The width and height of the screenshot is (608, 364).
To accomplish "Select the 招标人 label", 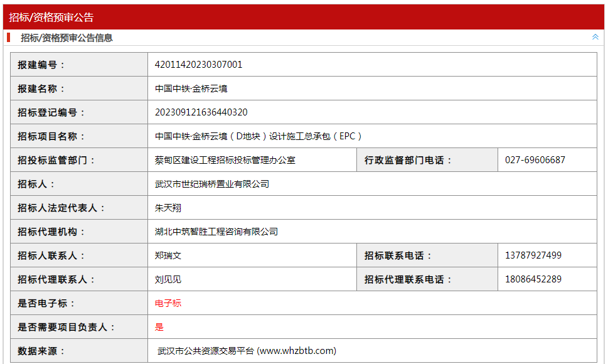I will coord(36,184).
